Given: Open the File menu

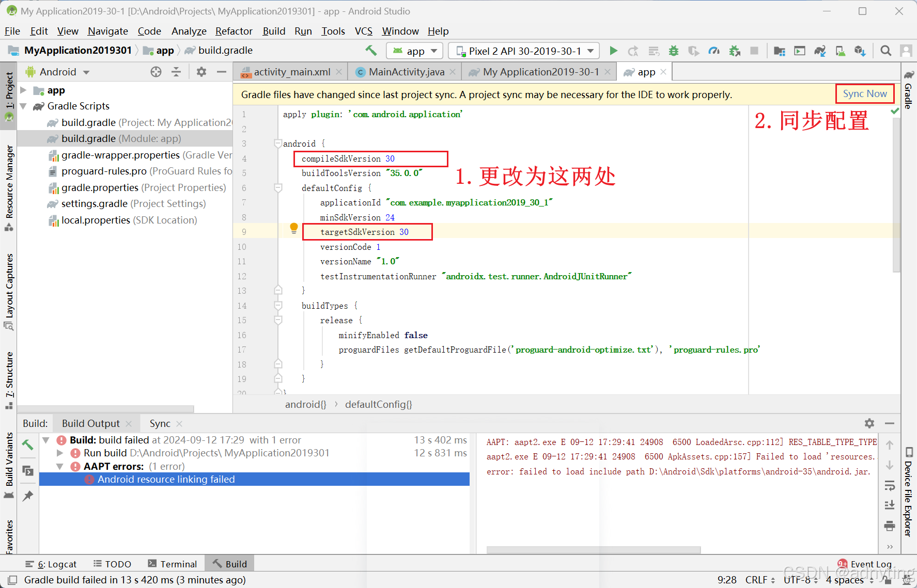Looking at the screenshot, I should [x=12, y=31].
